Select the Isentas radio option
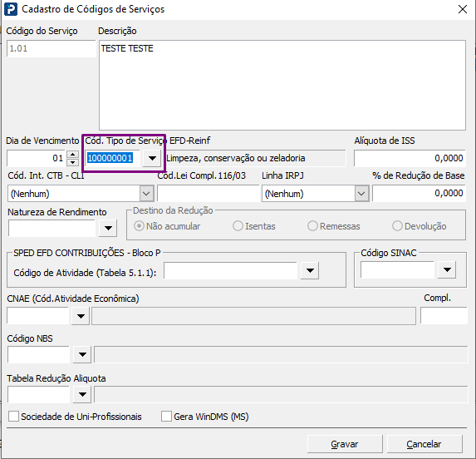 [238, 226]
